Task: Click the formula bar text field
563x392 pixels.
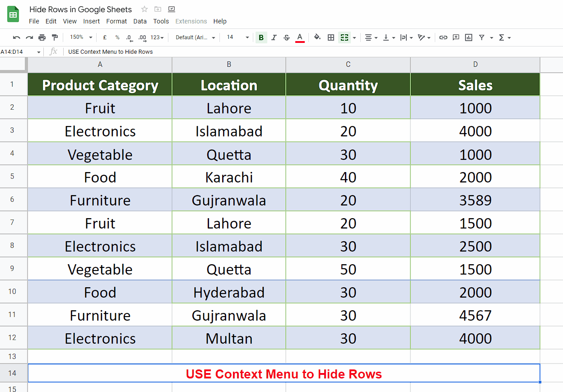Action: [x=314, y=52]
